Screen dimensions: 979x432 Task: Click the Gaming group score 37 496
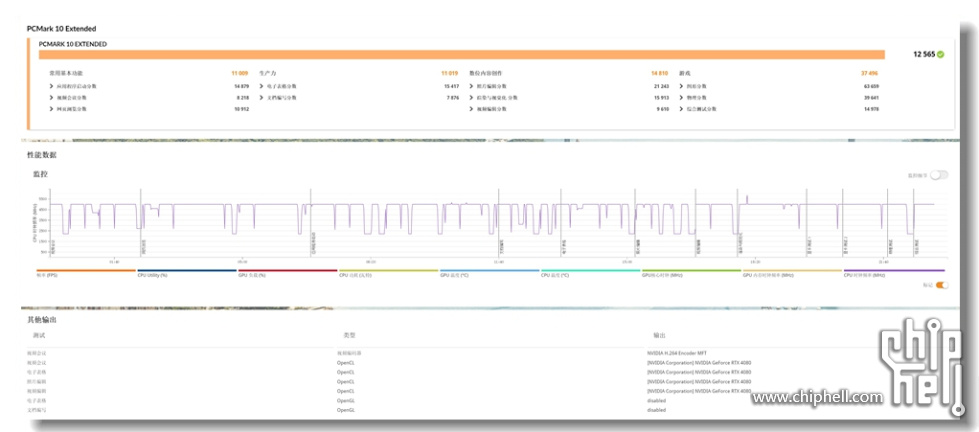[x=870, y=73]
